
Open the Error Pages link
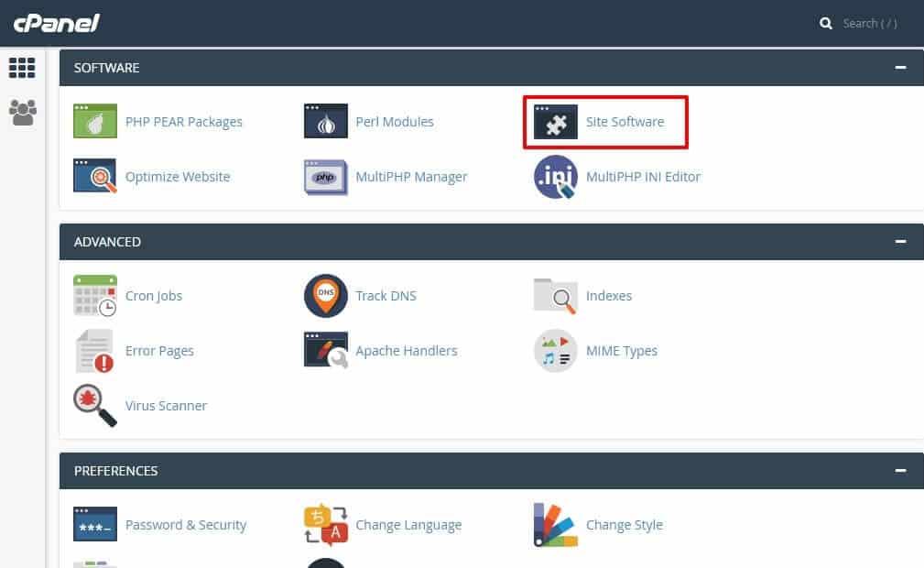(x=159, y=351)
